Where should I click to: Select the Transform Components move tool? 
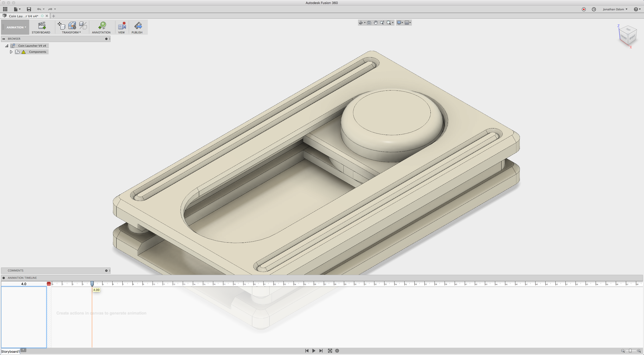click(x=61, y=25)
